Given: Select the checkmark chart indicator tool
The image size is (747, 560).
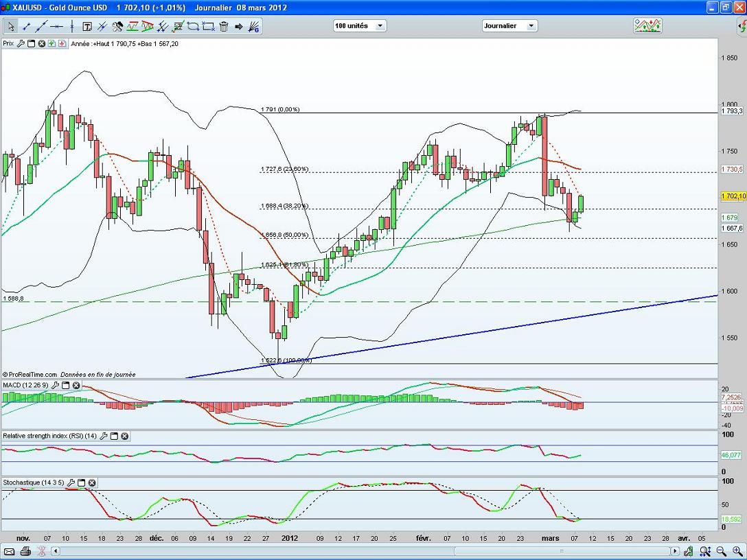Looking at the screenshot, I should [x=178, y=27].
